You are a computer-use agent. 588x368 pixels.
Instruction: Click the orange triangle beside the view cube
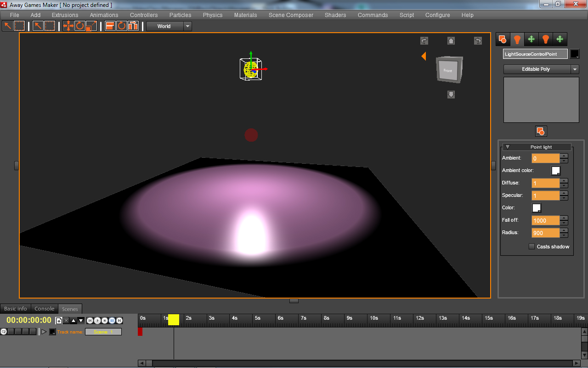(x=424, y=56)
